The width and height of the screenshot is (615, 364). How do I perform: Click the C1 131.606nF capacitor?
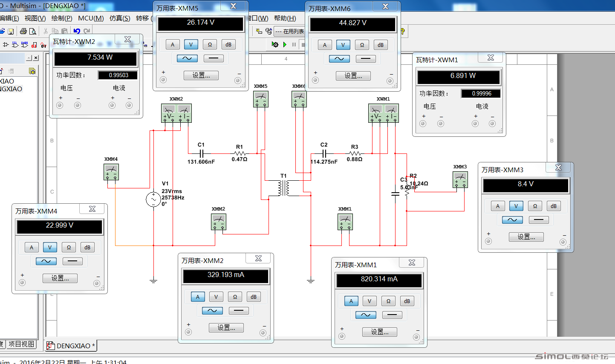pos(201,153)
